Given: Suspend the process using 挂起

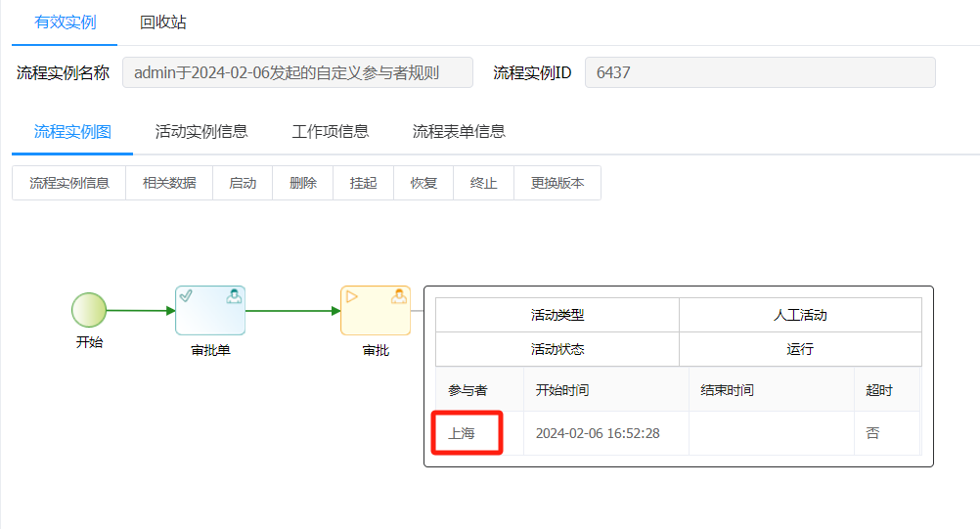Looking at the screenshot, I should click(364, 183).
